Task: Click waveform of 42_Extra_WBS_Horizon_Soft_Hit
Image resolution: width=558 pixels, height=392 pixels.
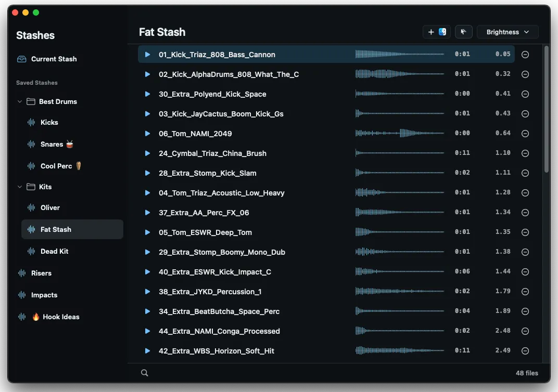Action: point(400,350)
